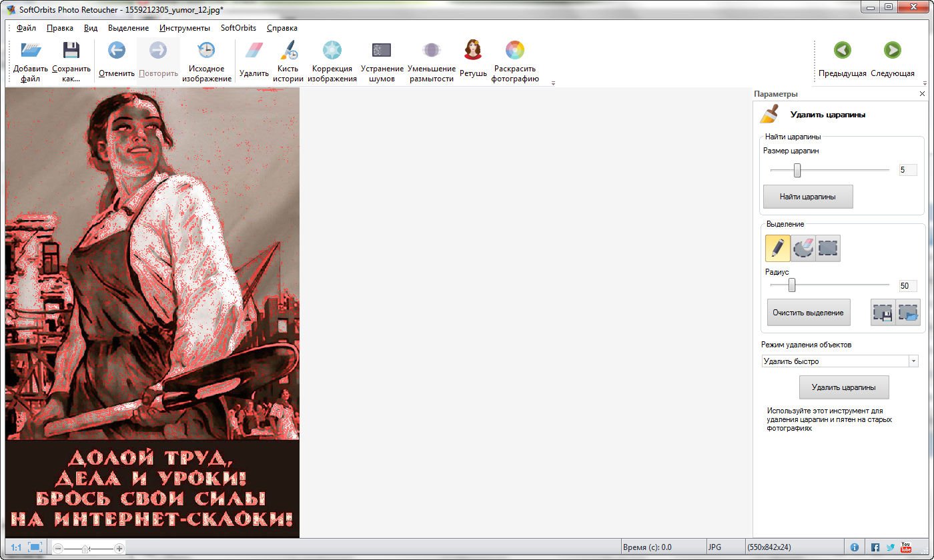934x560 pixels.
Task: Click the Радиус value input field
Action: (x=907, y=286)
